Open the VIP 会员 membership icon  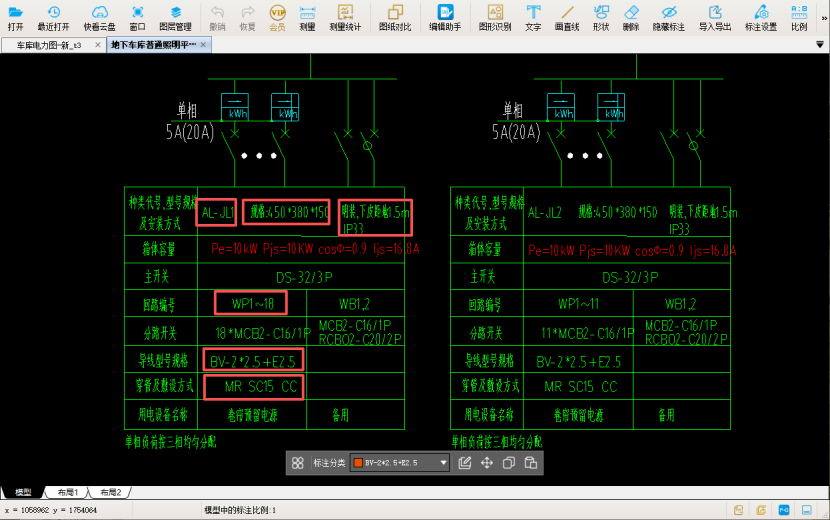[277, 17]
